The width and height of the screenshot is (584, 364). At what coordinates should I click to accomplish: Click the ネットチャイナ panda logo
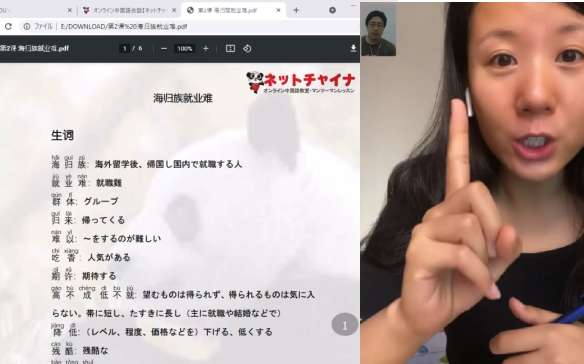[x=301, y=82]
